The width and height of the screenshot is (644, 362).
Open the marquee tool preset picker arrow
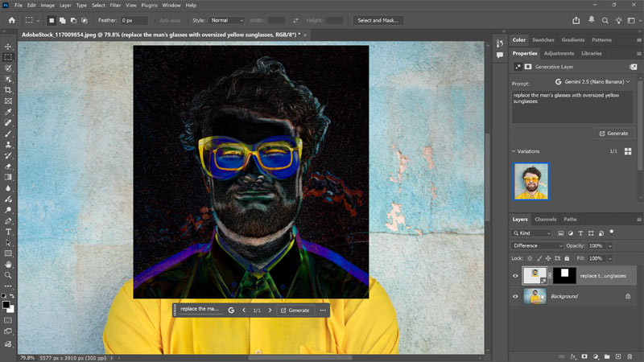[x=38, y=21]
